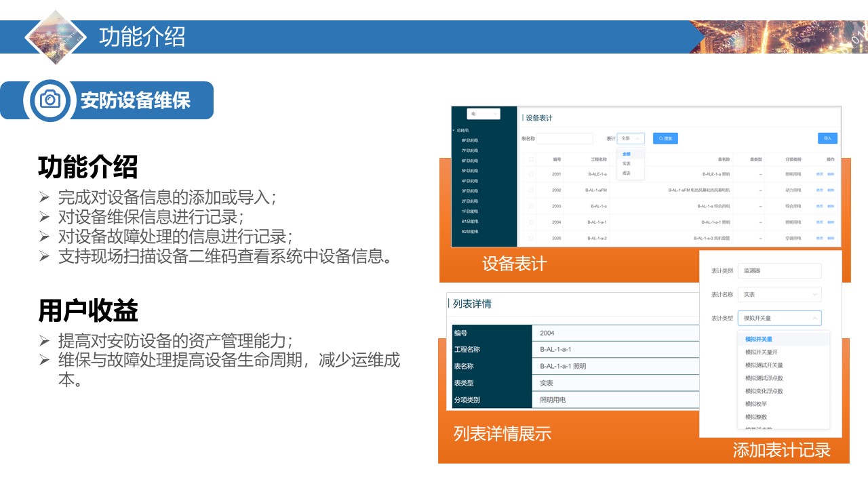Select the B2 tree item
The image size is (868, 488).
470,232
